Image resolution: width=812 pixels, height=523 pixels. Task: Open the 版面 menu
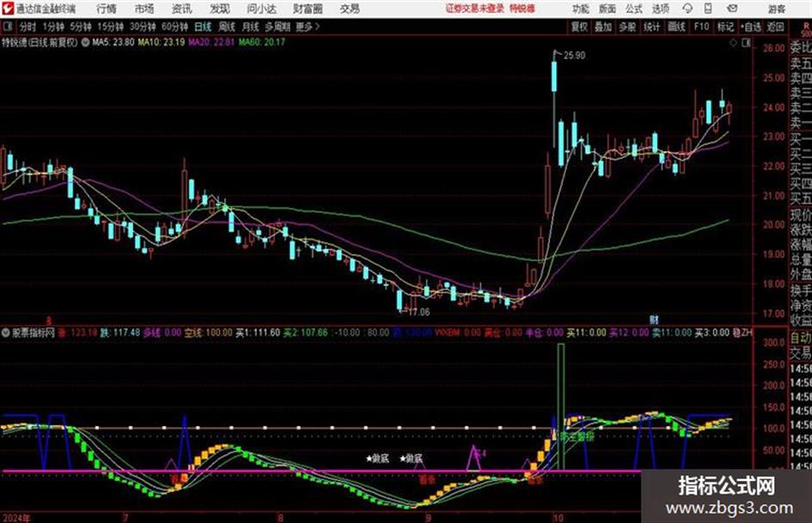tap(607, 9)
